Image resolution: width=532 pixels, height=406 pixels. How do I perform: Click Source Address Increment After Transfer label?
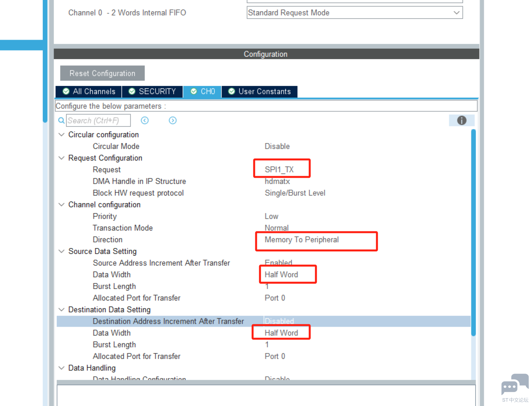coord(161,263)
